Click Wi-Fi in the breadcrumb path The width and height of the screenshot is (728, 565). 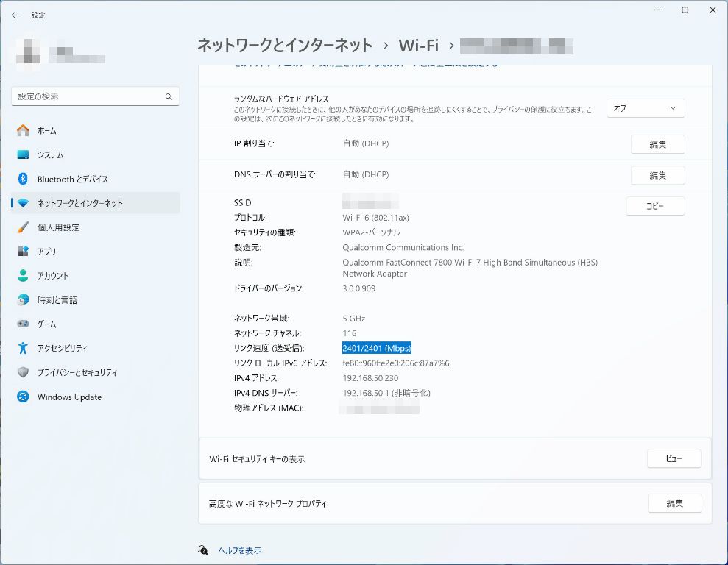point(418,46)
